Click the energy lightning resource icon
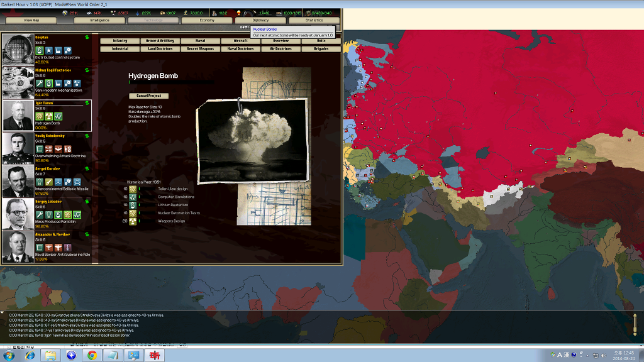This screenshot has height=362, width=644. click(x=65, y=13)
